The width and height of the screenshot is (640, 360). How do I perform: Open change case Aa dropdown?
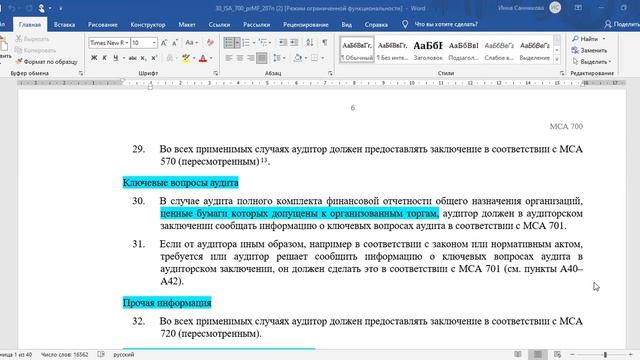[191, 42]
